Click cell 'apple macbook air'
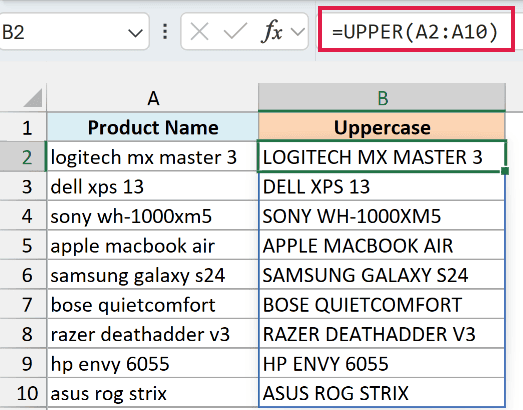 pyautogui.click(x=153, y=245)
